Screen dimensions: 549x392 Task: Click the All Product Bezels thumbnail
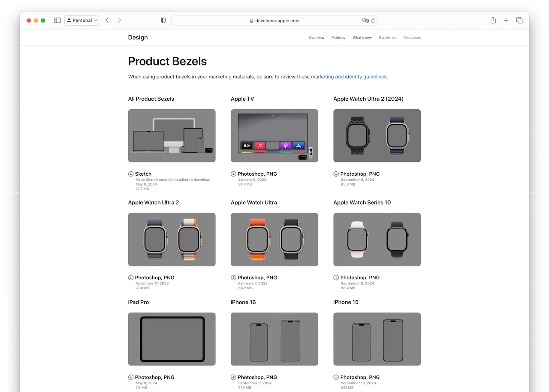click(172, 136)
